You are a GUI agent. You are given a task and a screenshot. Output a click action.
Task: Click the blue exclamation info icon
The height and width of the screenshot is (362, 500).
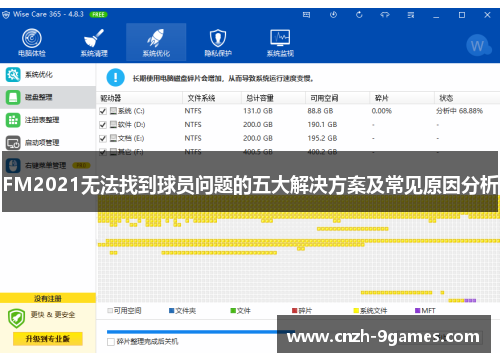[115, 77]
